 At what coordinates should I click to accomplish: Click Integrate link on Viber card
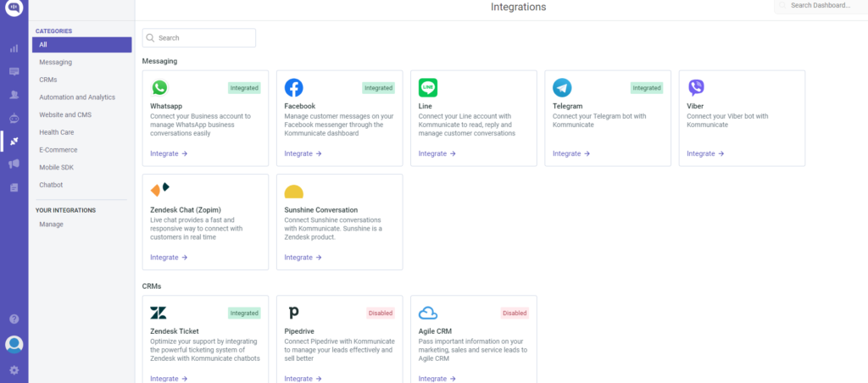[705, 154]
